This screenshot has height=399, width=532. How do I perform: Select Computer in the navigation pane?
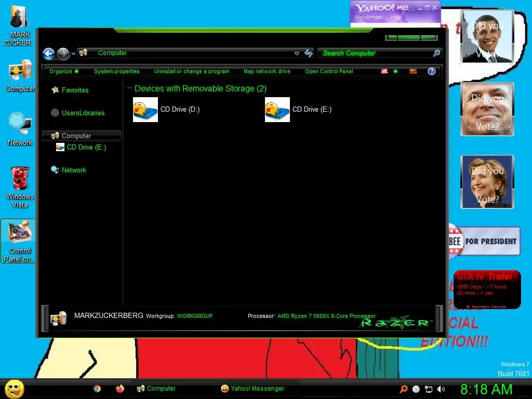click(x=82, y=136)
